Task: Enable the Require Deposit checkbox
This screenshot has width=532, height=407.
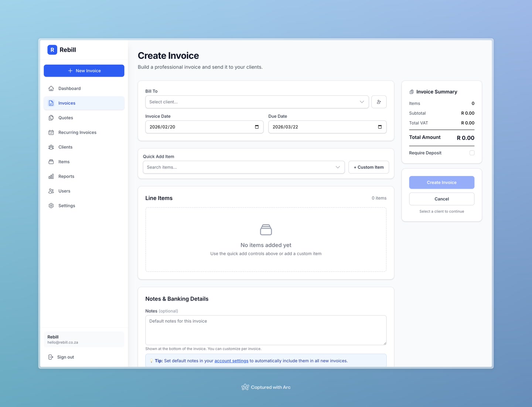Action: (472, 153)
